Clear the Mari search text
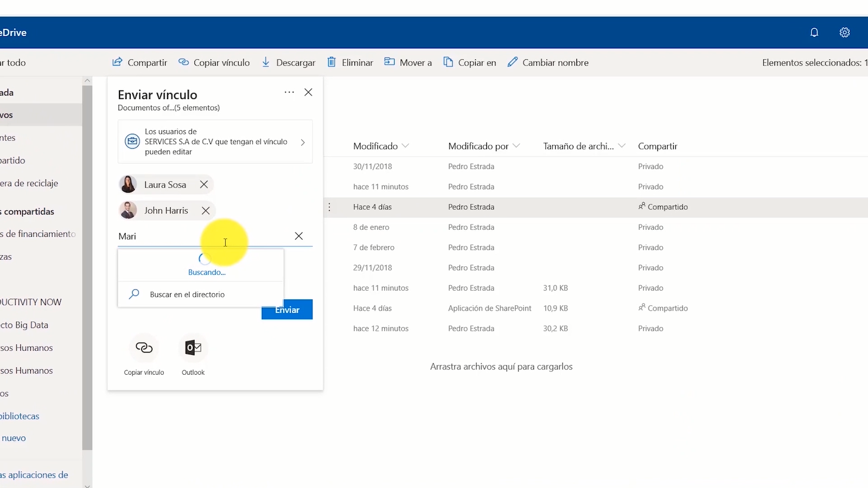This screenshot has width=868, height=488. 299,236
